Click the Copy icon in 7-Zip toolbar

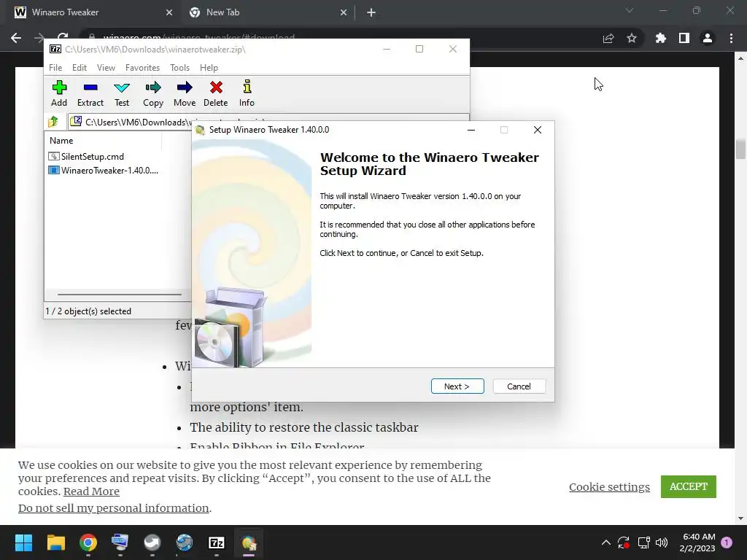point(153,93)
